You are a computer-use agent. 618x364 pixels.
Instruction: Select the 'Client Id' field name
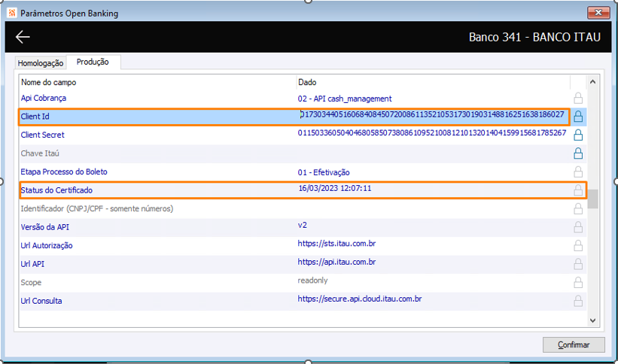tap(35, 117)
